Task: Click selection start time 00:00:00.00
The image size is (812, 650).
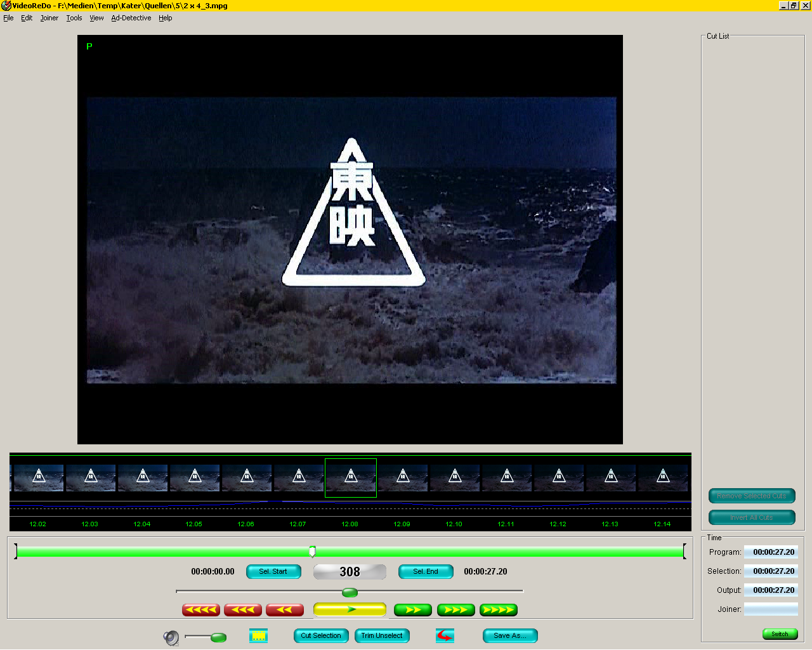Action: (213, 571)
